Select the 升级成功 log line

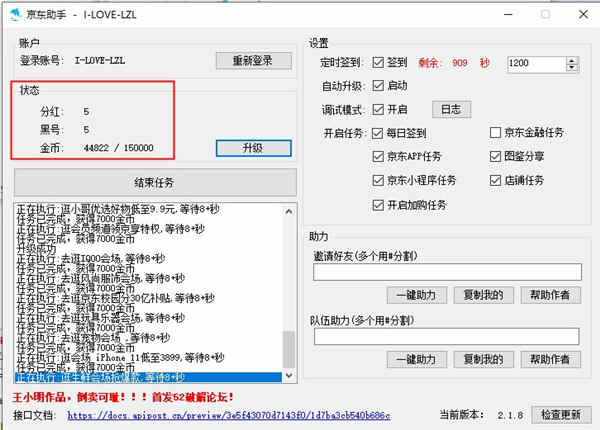click(x=36, y=248)
